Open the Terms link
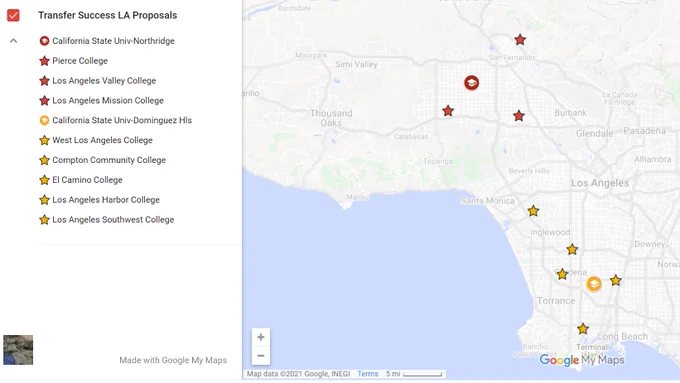The image size is (680, 383). click(x=368, y=373)
